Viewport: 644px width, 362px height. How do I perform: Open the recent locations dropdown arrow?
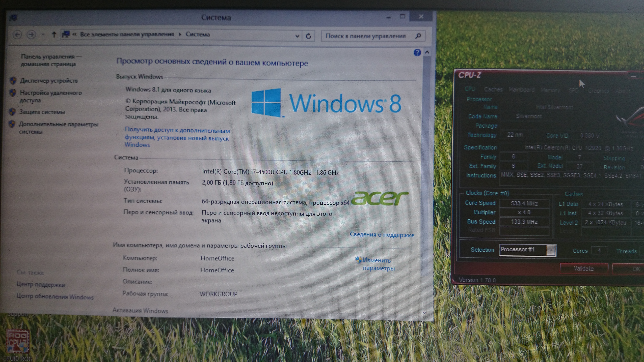[43, 35]
